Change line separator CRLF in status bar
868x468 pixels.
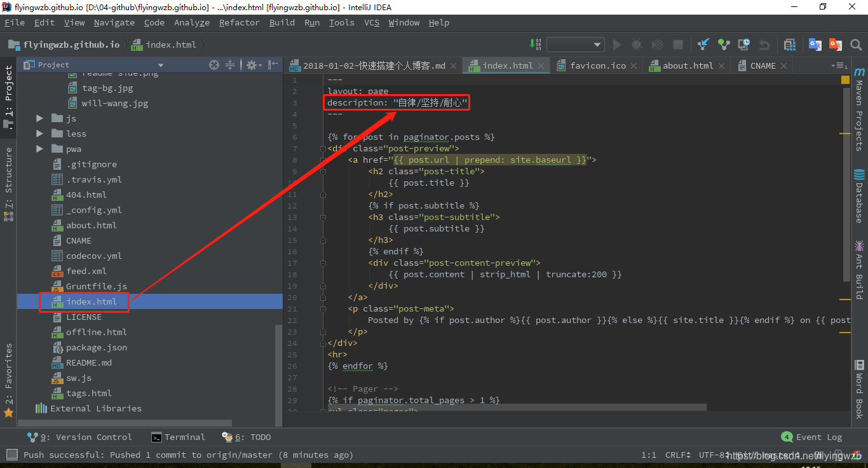(x=678, y=455)
